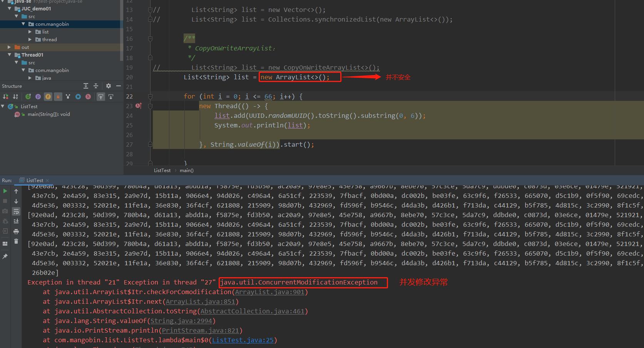Toggle show inherited members

click(68, 97)
